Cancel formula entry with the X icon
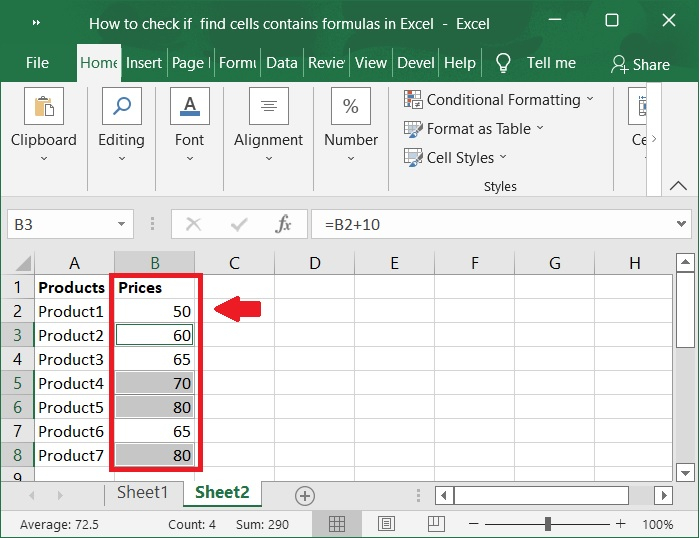 193,224
